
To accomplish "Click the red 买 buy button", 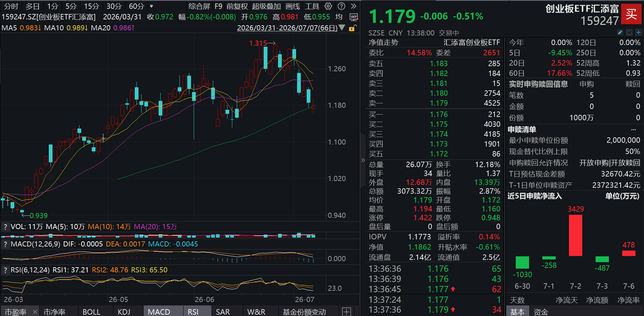I will point(631,14).
